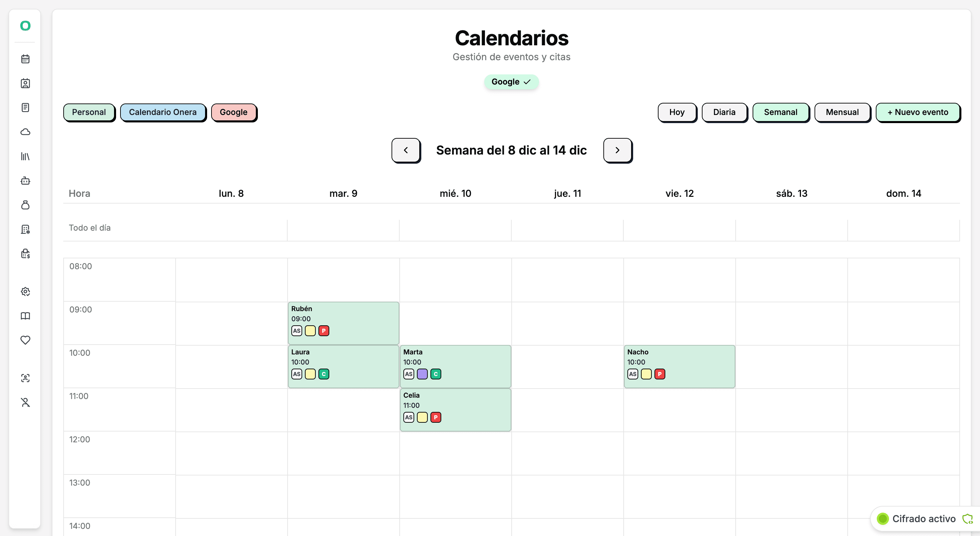Screen dimensions: 980x536
Task: Toggle the Personal calendar filter
Action: [x=89, y=112]
